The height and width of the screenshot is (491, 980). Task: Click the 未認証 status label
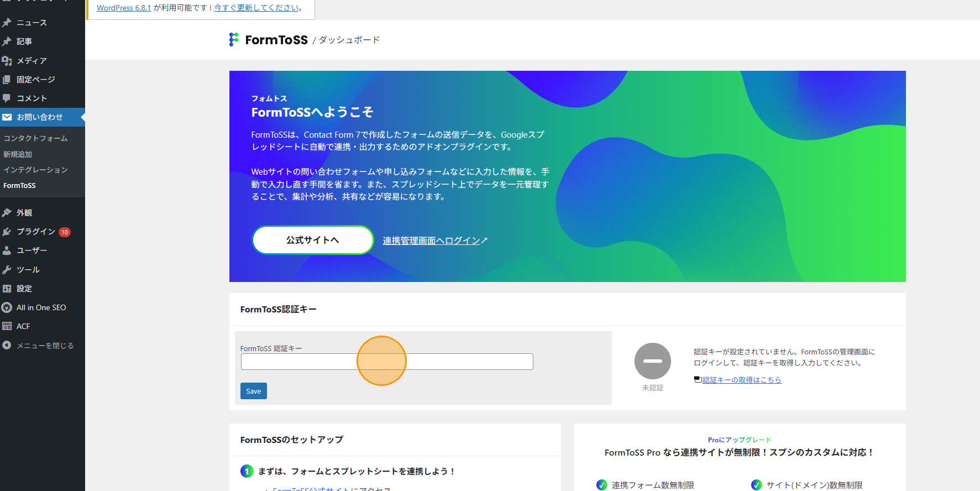pyautogui.click(x=653, y=388)
